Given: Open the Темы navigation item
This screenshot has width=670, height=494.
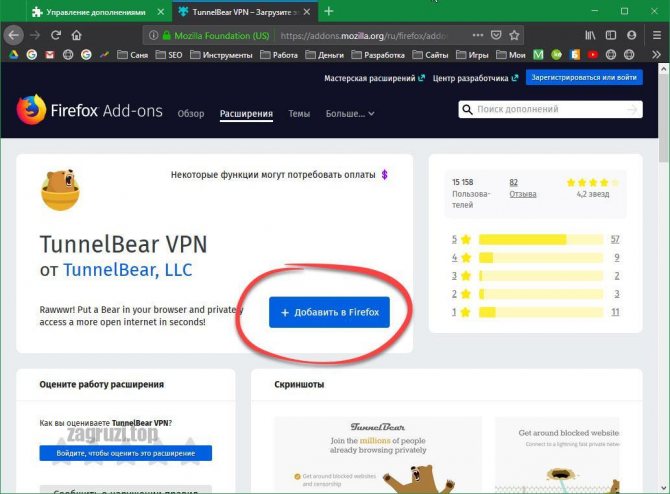Looking at the screenshot, I should pos(299,114).
